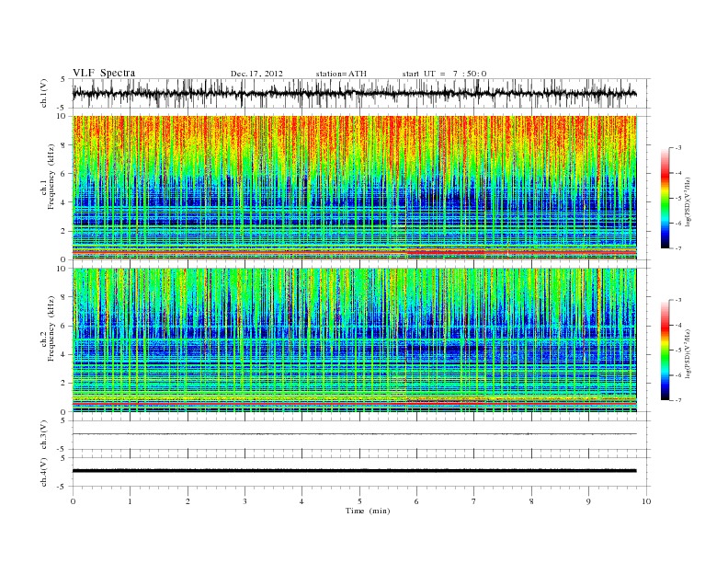Click the ch.1 spectrogram color scale bar

[x=665, y=198]
